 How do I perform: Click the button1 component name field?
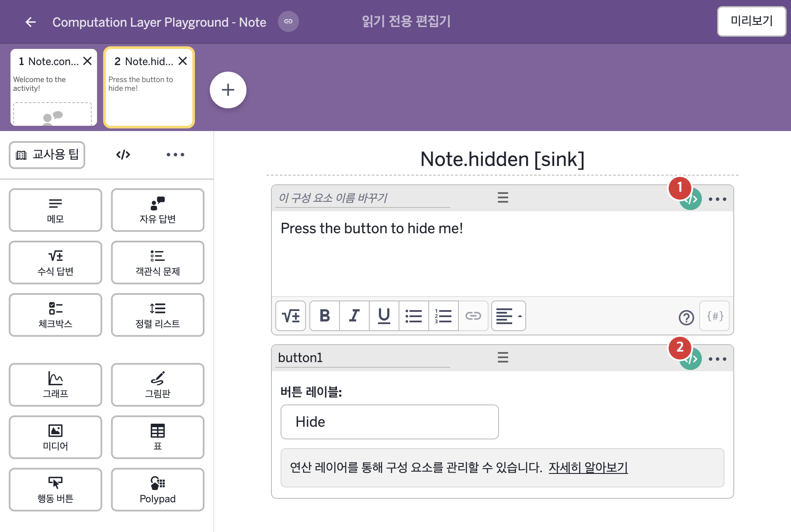click(363, 358)
